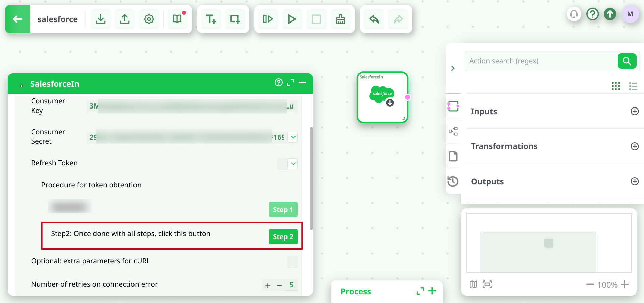This screenshot has height=303, width=644.
Task: Click the Step 1 button
Action: point(283,210)
